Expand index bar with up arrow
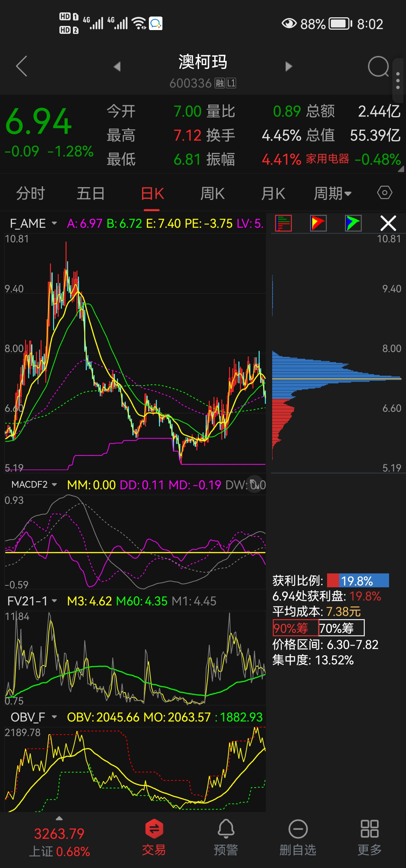406x868 pixels. point(59,818)
